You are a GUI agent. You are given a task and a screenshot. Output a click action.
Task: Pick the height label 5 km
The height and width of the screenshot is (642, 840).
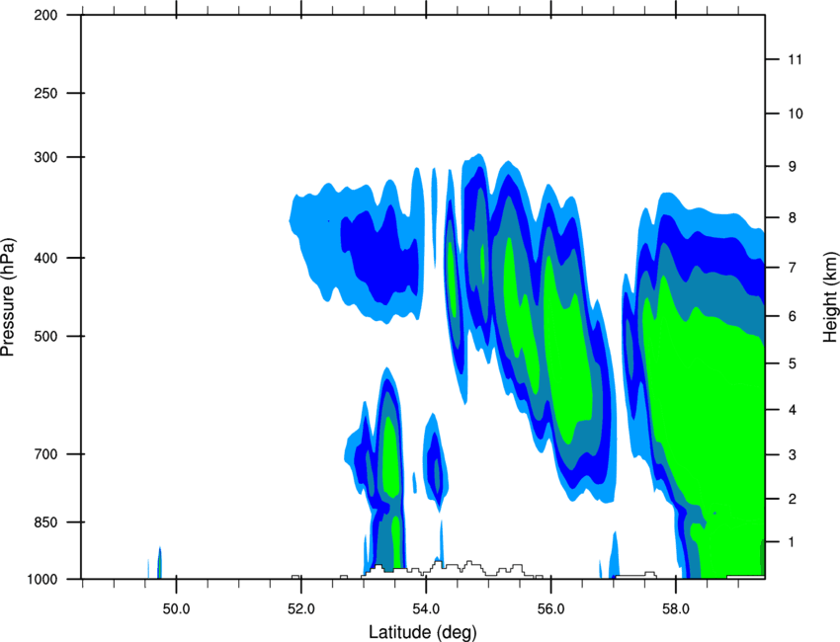tap(793, 363)
